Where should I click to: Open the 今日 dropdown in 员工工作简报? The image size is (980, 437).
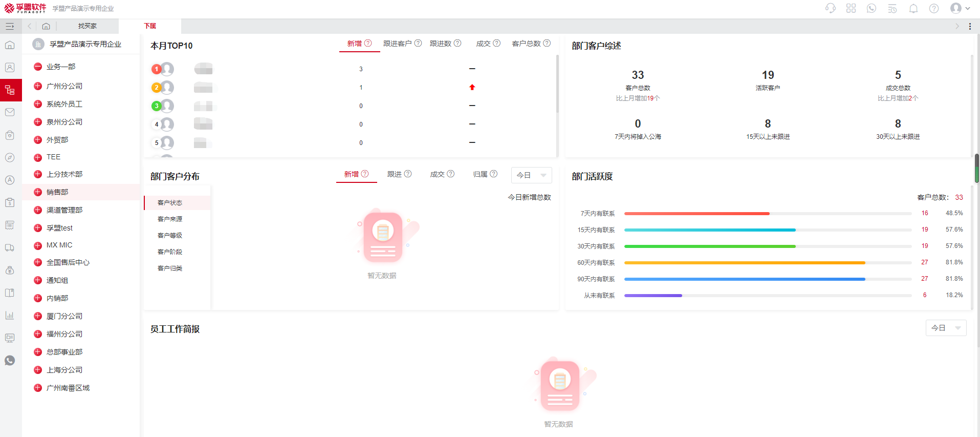pyautogui.click(x=945, y=328)
